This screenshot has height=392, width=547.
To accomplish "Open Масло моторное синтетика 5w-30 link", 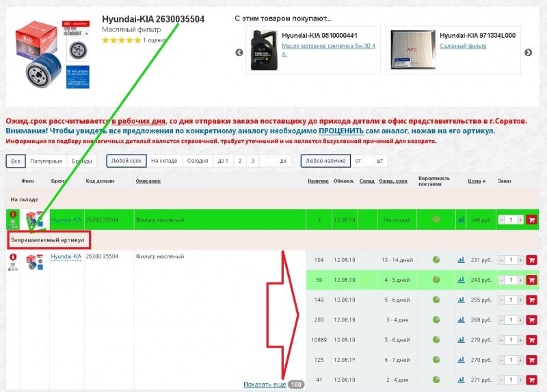I will [328, 49].
